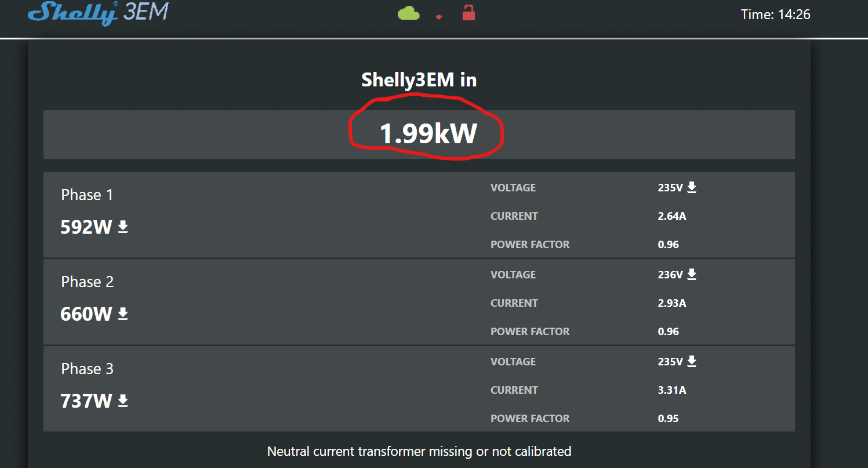Click Phase 2 current value 2.93A
This screenshot has height=468, width=868.
[x=672, y=303]
